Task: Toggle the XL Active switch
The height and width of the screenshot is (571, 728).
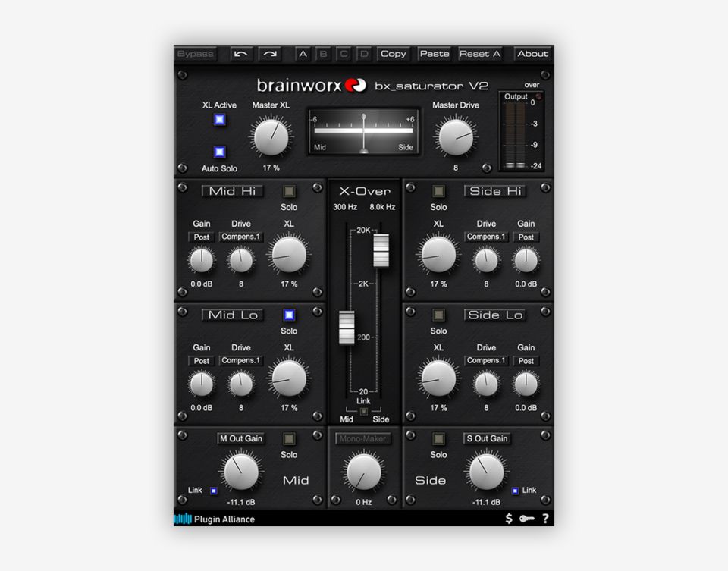Action: tap(219, 120)
